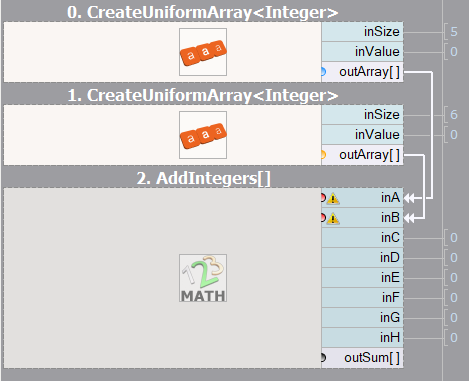The image size is (469, 381).
Task: Select the inSize value 5 field
Action: (454, 32)
